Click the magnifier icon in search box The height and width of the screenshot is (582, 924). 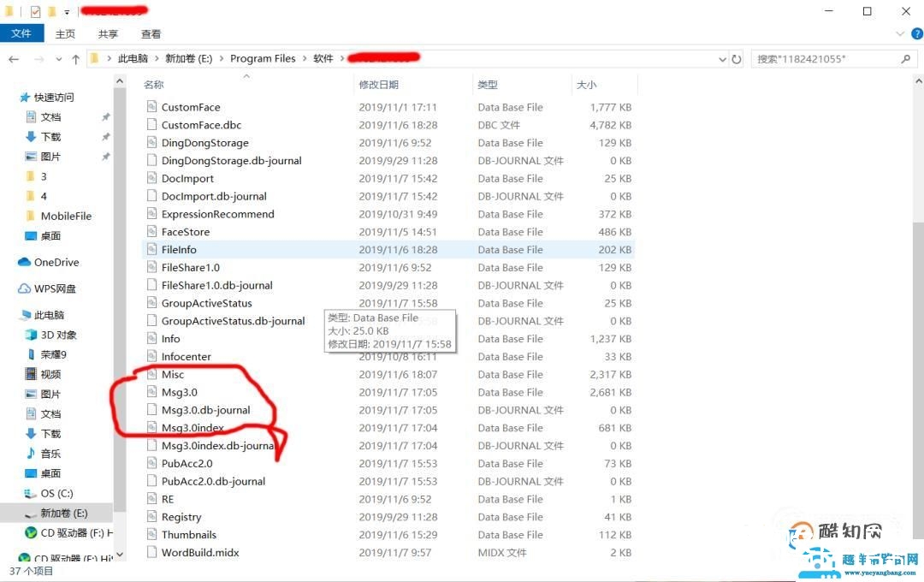(906, 59)
